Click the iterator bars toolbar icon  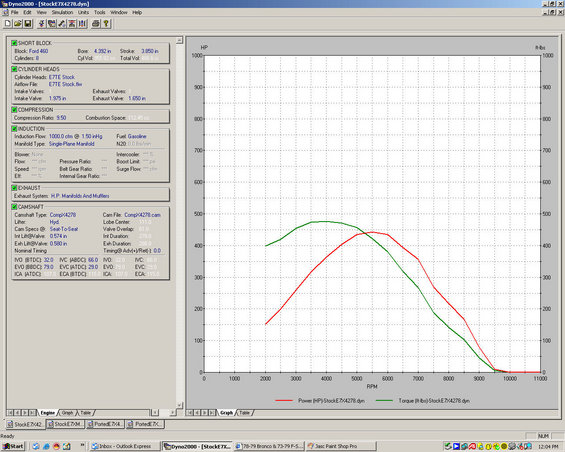pos(83,24)
